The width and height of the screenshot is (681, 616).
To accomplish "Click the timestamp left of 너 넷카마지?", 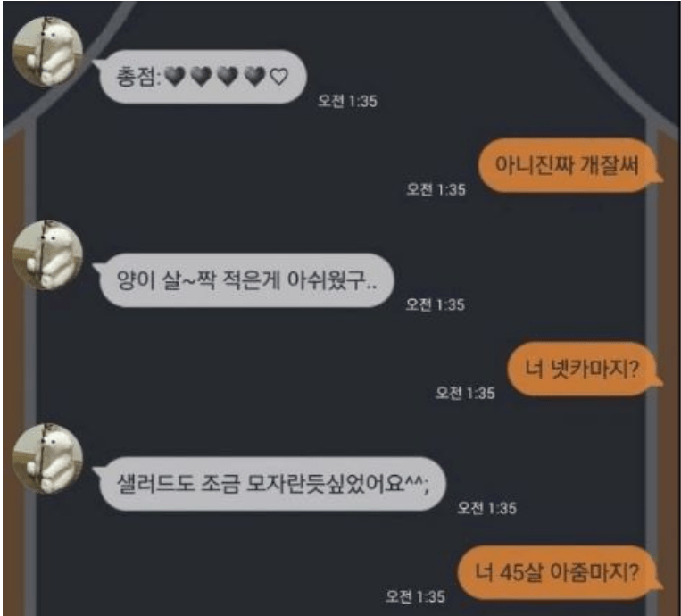I will point(465,393).
